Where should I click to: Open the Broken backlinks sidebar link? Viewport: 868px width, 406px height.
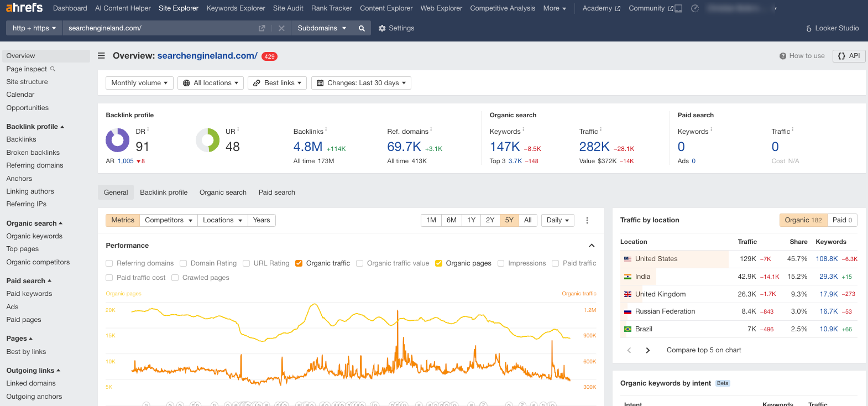tap(33, 153)
